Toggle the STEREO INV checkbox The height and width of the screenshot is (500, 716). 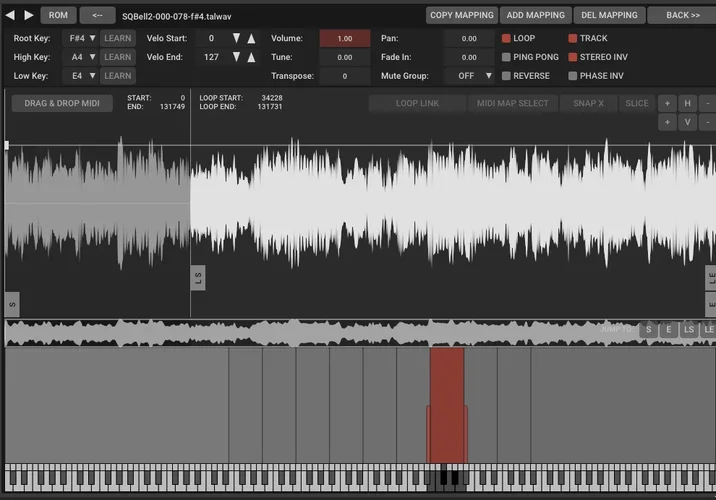(573, 57)
